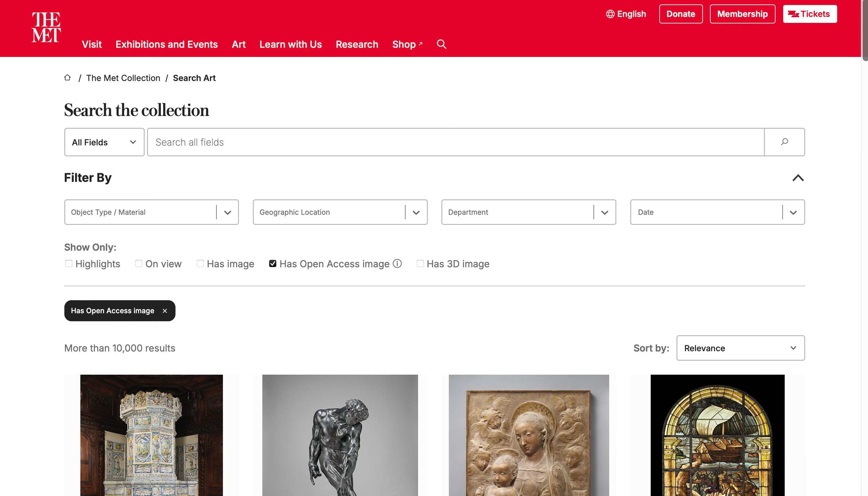The height and width of the screenshot is (496, 868).
Task: Remove the Has Open Access image filter chip
Action: pyautogui.click(x=165, y=311)
